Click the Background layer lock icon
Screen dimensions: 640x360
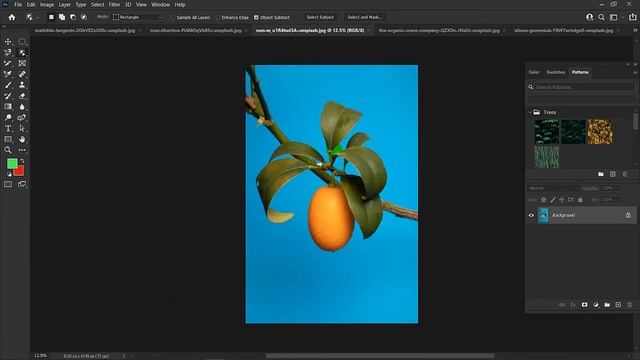(x=628, y=215)
